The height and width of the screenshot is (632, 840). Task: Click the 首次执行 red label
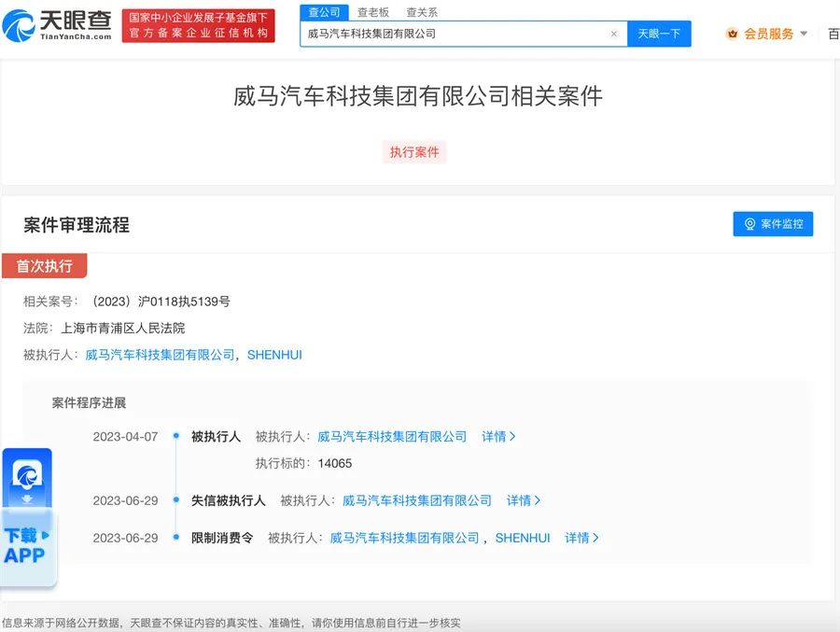point(44,266)
